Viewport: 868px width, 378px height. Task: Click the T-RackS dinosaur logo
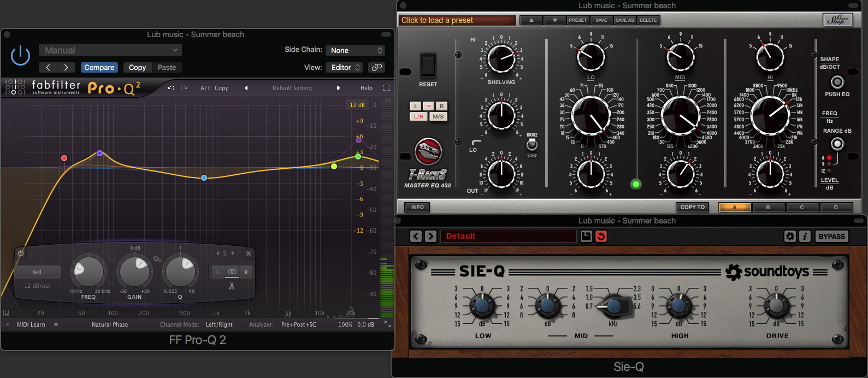pyautogui.click(x=428, y=151)
